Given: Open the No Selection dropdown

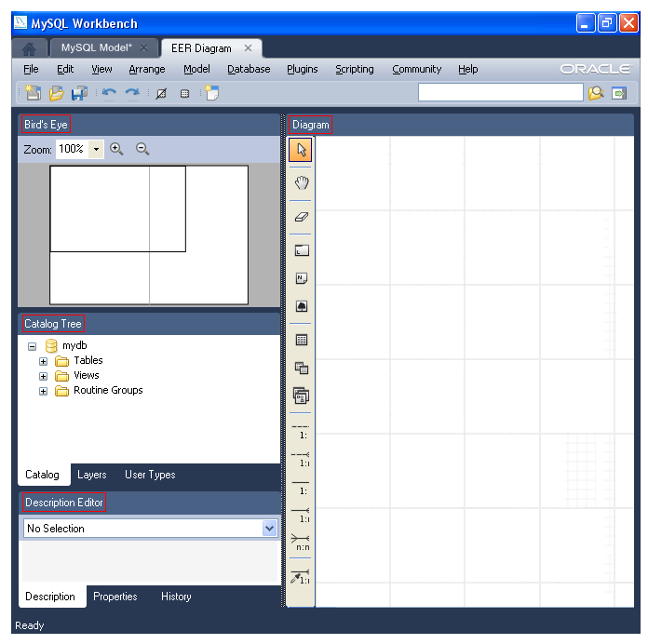Looking at the screenshot, I should pos(269,528).
